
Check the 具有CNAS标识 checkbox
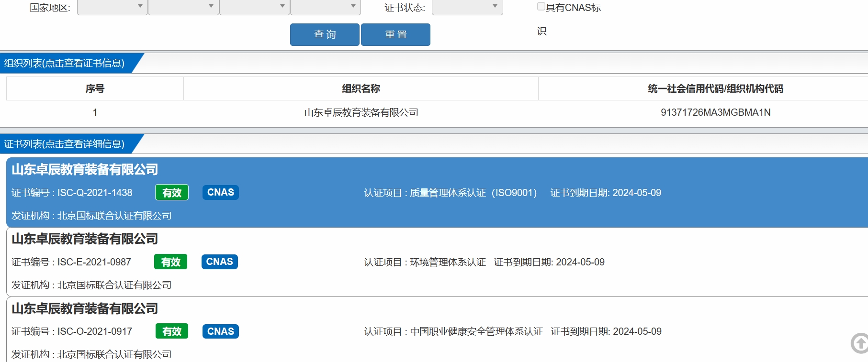point(541,6)
